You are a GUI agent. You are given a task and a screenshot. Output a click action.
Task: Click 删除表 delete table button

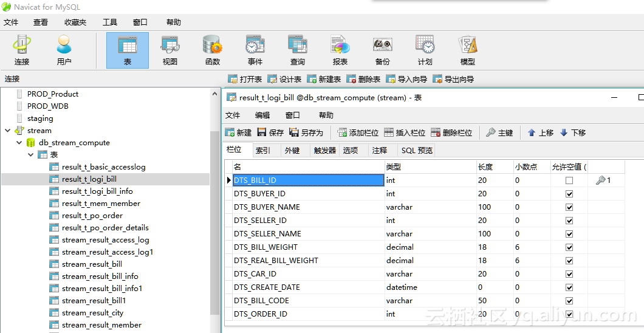(x=363, y=79)
